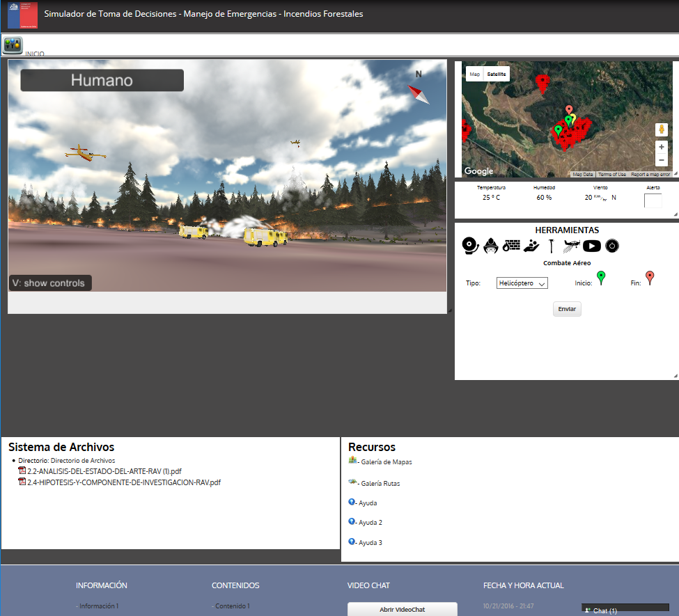Select the firewall brick wall tool
Screen dimensions: 679x616
(511, 245)
